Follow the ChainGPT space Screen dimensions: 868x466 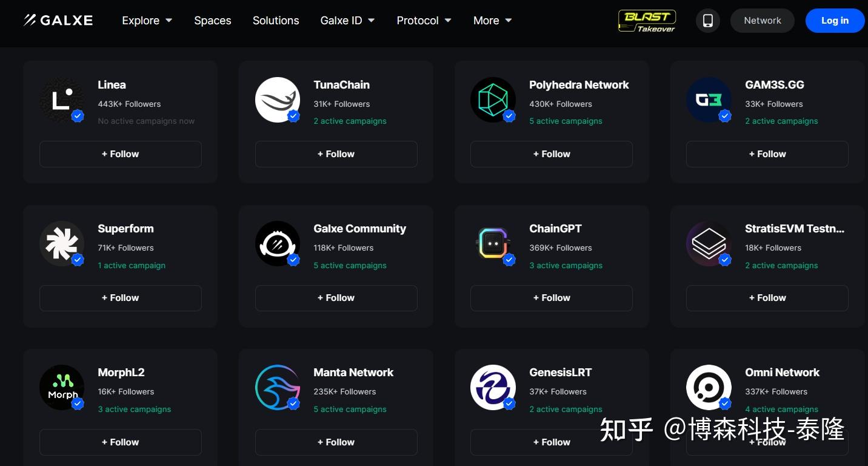pos(552,298)
